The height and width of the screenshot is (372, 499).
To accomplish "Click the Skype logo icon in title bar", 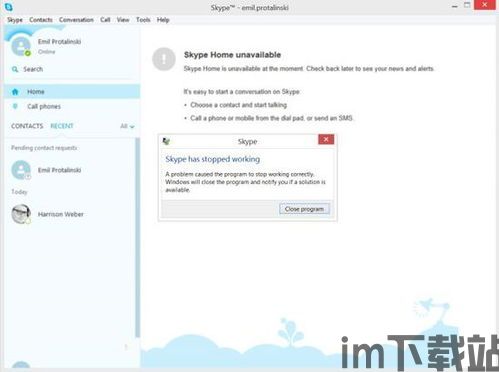I will [x=9, y=7].
